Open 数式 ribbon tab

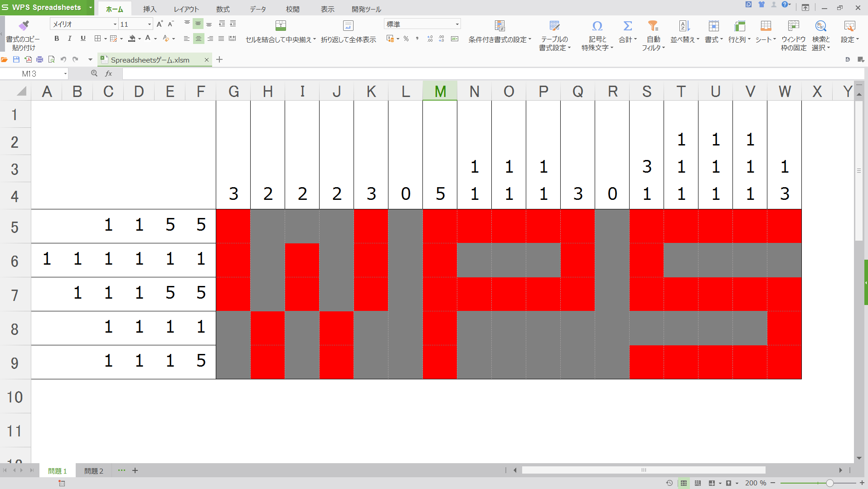[223, 9]
